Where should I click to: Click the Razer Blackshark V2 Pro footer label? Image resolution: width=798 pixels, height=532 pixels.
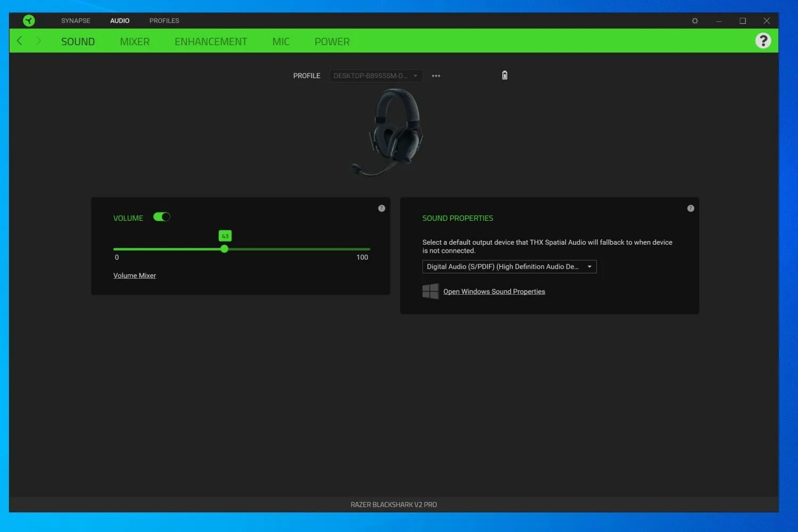pyautogui.click(x=394, y=504)
